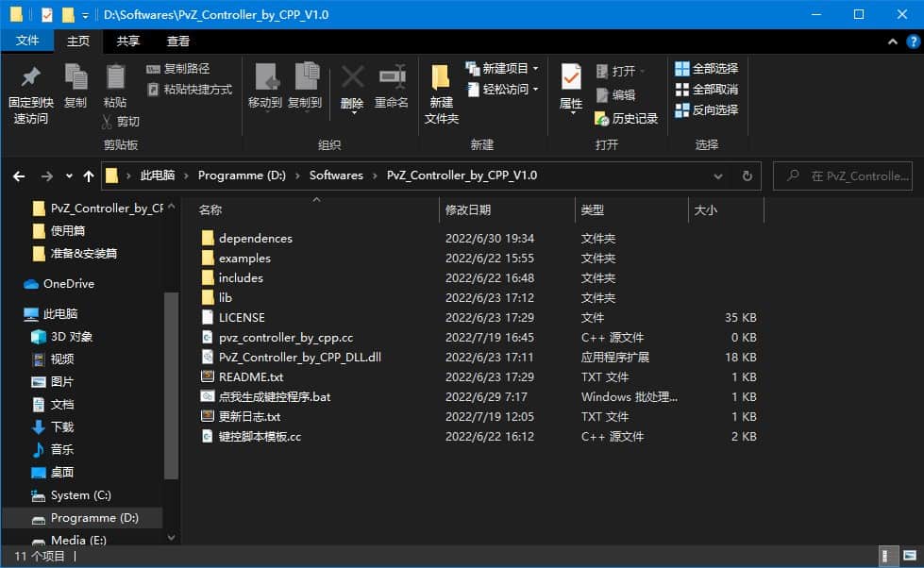
Task: Invert selection using 反向选择
Action: (x=707, y=109)
